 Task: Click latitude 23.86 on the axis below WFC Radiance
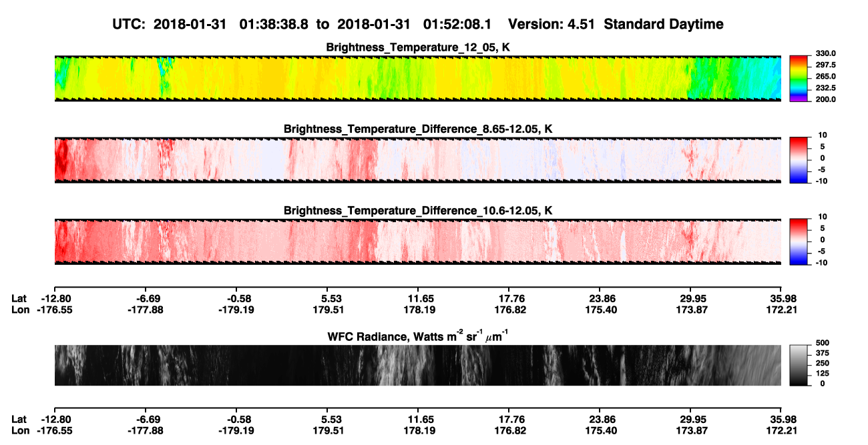(x=600, y=420)
